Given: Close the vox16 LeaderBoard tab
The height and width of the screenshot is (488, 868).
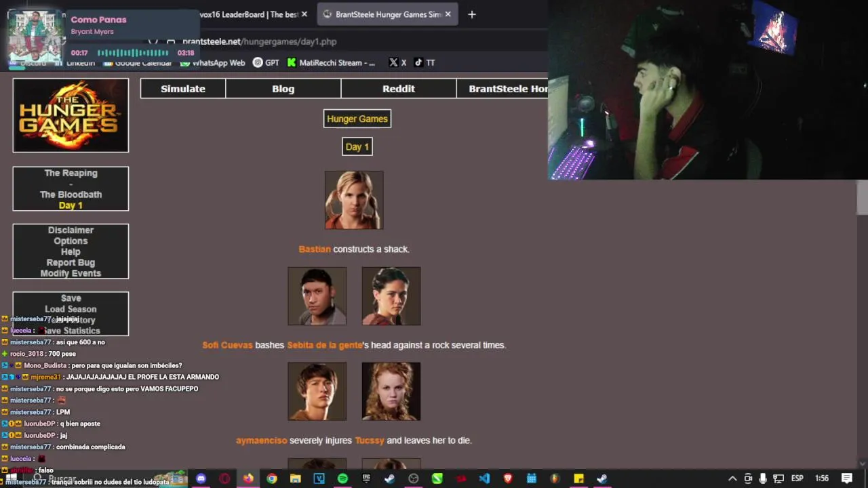Looking at the screenshot, I should pyautogui.click(x=304, y=14).
